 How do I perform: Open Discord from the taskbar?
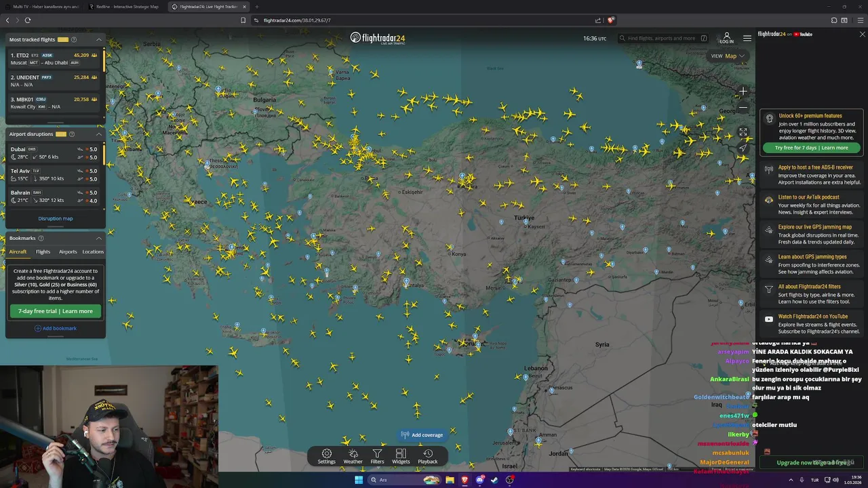coord(479,480)
